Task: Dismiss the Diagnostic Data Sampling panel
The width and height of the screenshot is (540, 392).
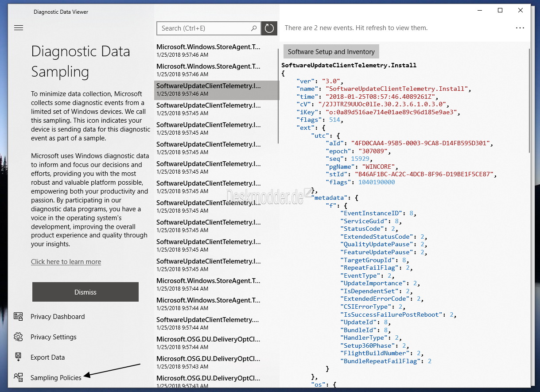Action: coord(85,292)
